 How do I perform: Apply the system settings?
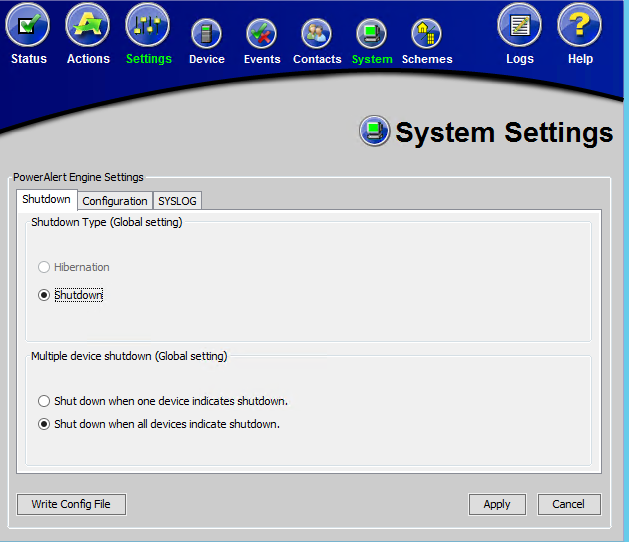(497, 504)
